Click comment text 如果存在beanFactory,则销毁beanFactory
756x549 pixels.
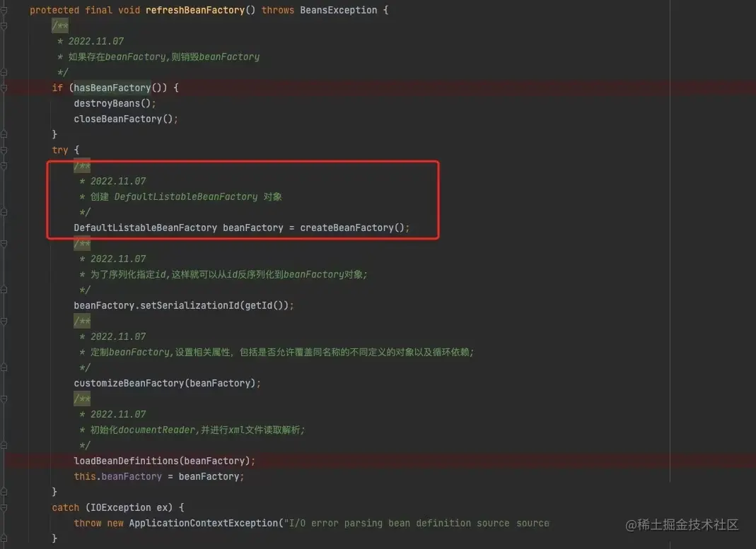pyautogui.click(x=164, y=57)
